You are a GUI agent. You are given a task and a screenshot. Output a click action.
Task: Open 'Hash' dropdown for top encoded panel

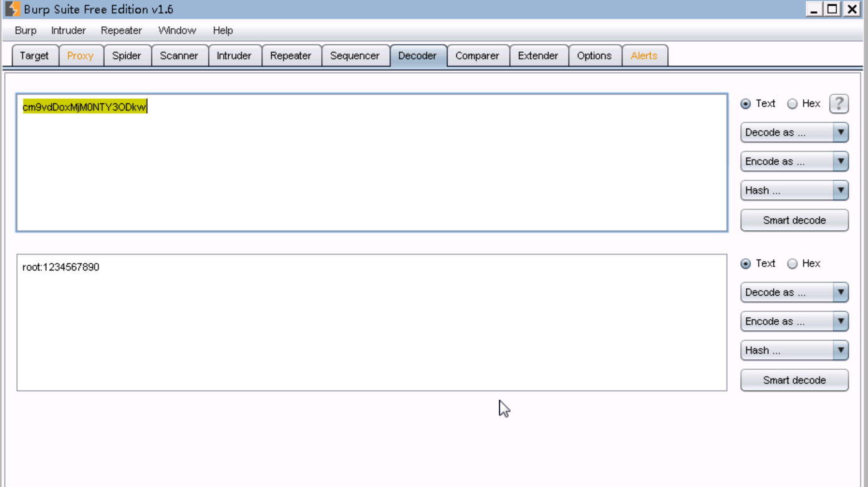click(x=794, y=190)
